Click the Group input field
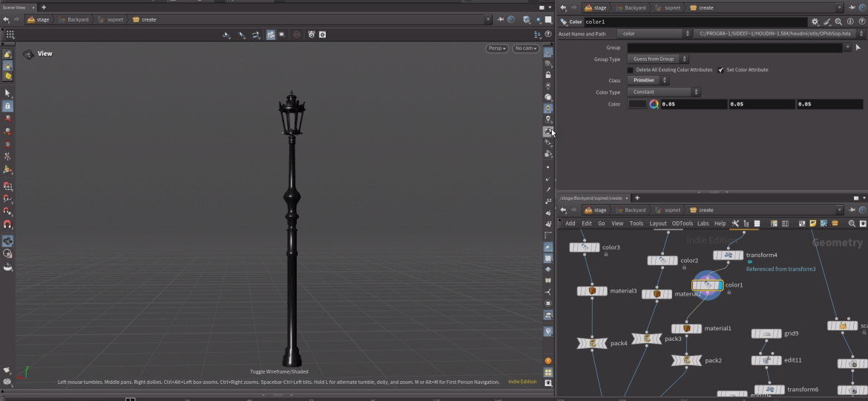 [x=734, y=48]
